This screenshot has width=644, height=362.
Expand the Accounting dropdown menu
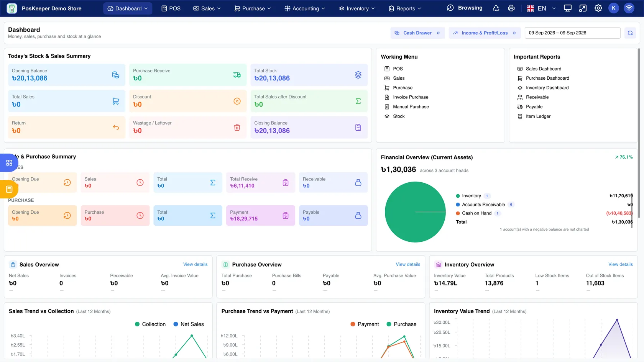point(305,8)
